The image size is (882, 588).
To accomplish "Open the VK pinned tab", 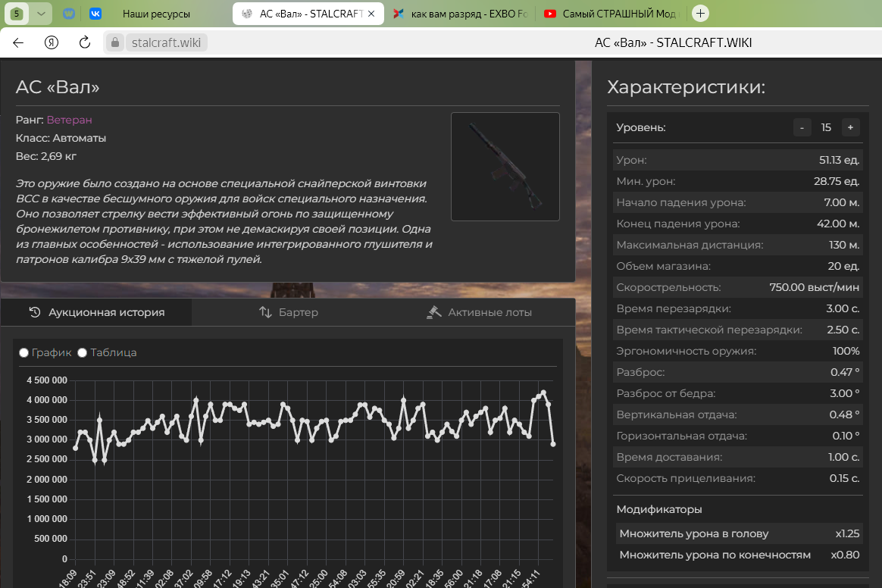I will click(95, 14).
